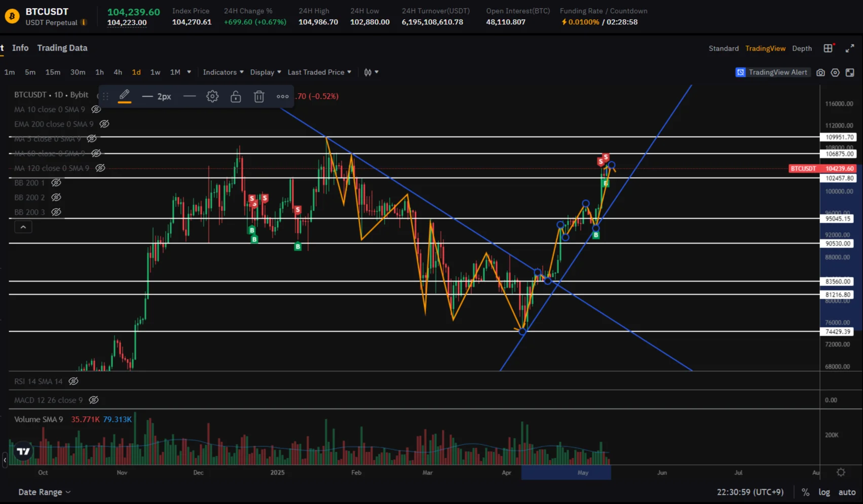Screen dimensions: 863x504
Task: Select the 30m timeframe
Action: [78, 72]
